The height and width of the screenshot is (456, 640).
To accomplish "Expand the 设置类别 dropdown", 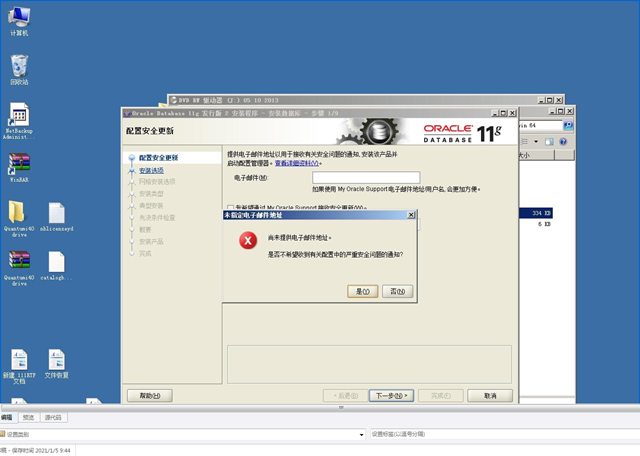I will point(361,435).
